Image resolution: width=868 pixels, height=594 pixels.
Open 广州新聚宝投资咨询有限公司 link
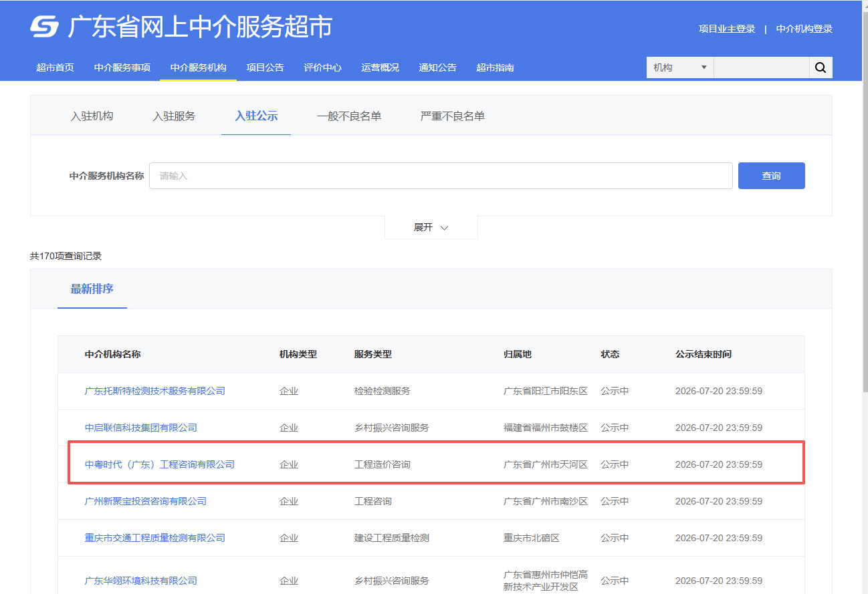[x=146, y=501]
